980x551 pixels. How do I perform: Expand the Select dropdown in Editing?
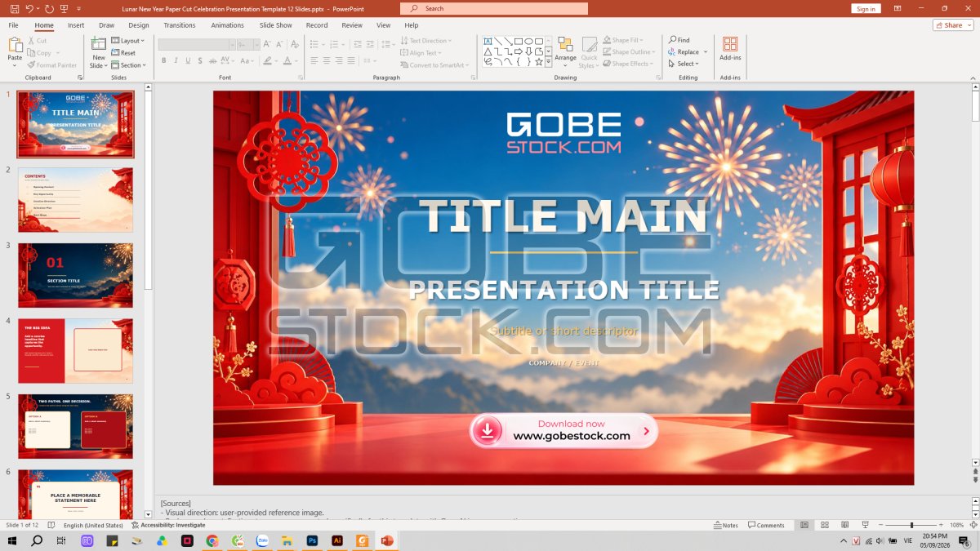tap(684, 64)
